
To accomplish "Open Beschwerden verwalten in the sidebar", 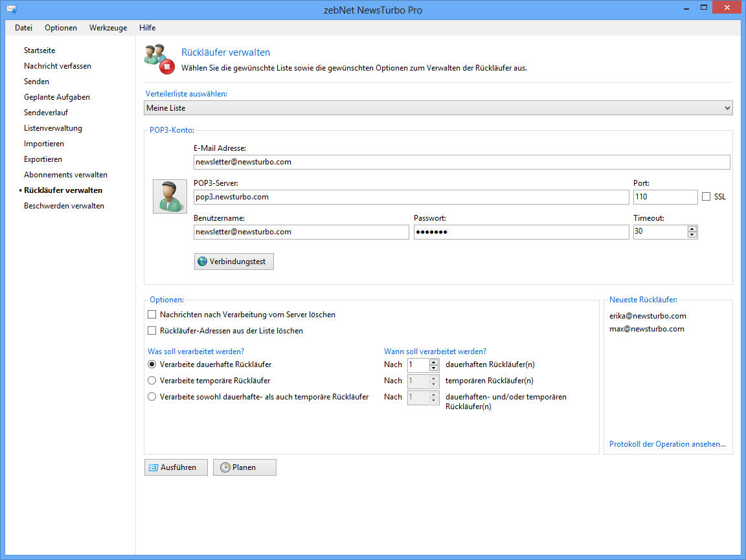I will [x=63, y=206].
